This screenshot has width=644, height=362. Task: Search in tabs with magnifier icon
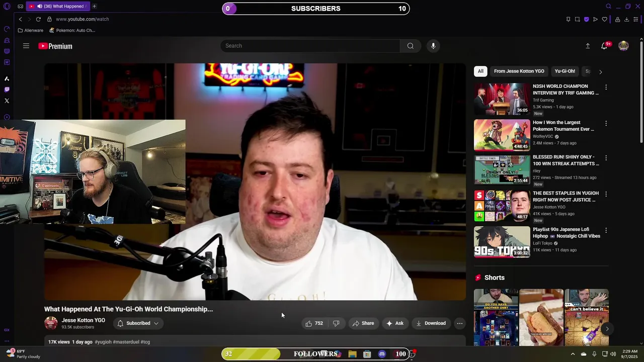pyautogui.click(x=608, y=7)
